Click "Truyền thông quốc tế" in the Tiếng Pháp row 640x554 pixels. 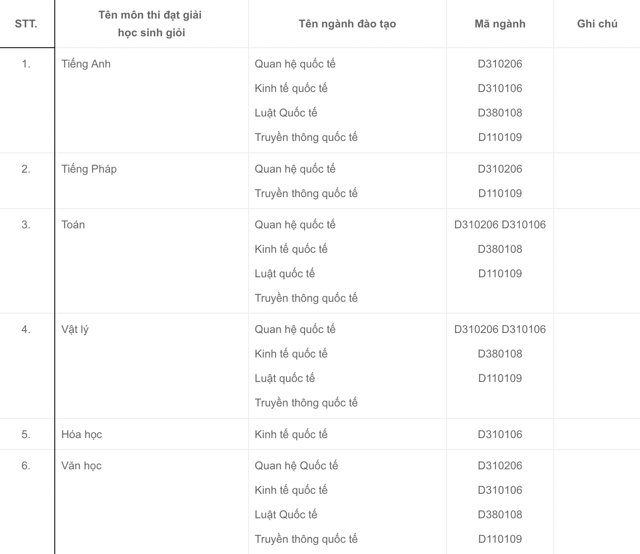coord(306,193)
